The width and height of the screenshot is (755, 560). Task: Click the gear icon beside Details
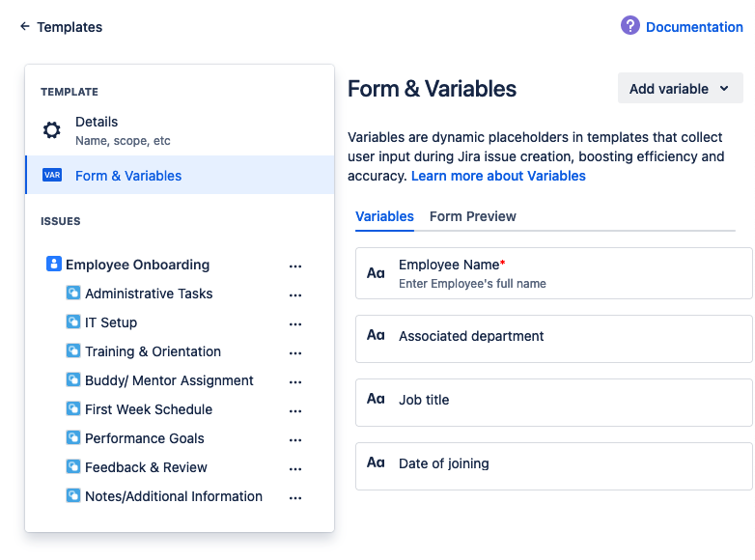tap(52, 130)
